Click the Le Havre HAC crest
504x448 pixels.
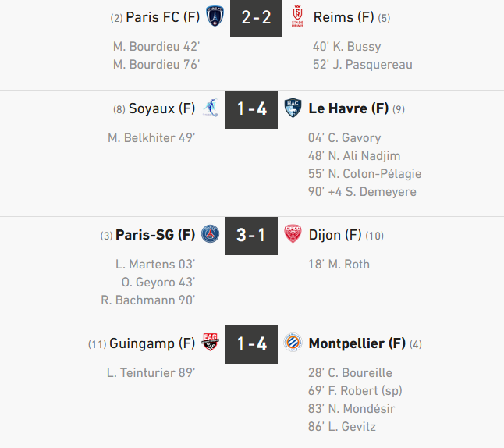293,108
